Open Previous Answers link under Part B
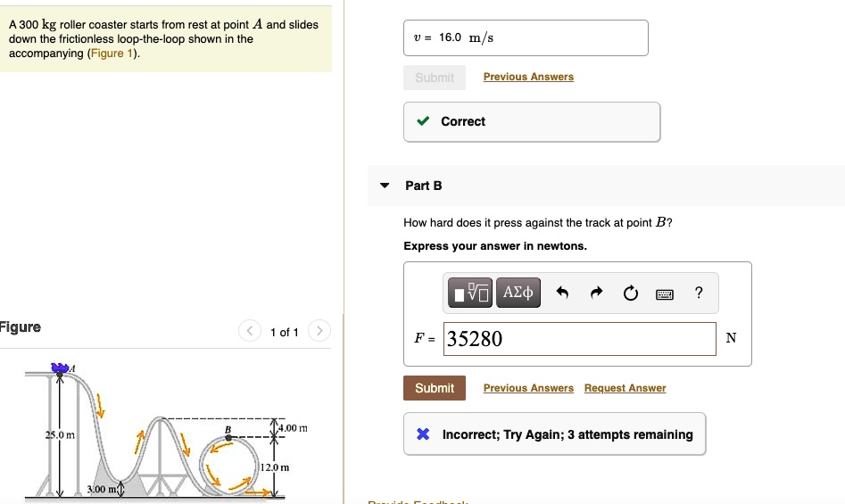The image size is (845, 504). coord(528,388)
